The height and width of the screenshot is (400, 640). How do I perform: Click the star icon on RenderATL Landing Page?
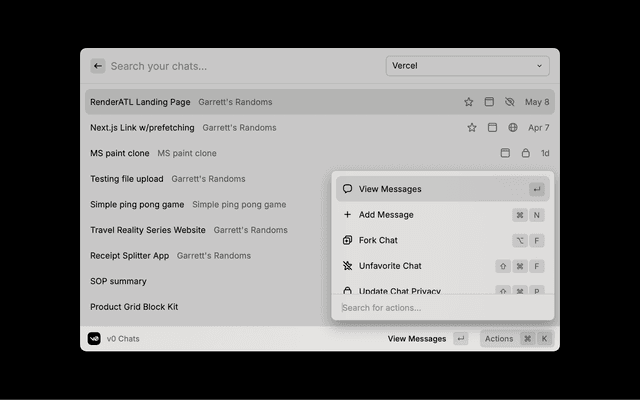coord(469,102)
